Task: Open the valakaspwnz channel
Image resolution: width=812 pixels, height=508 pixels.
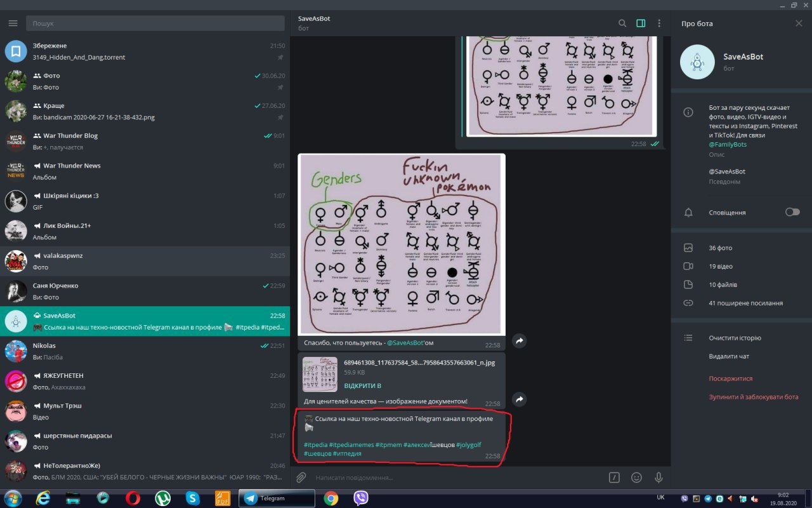Action: click(x=145, y=261)
